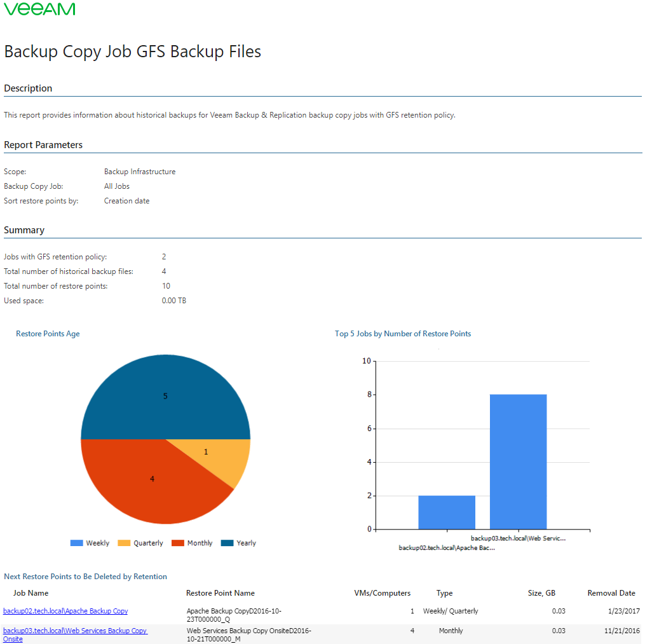This screenshot has height=644, width=645.
Task: Click the Report Parameters section heading
Action: [x=43, y=145]
